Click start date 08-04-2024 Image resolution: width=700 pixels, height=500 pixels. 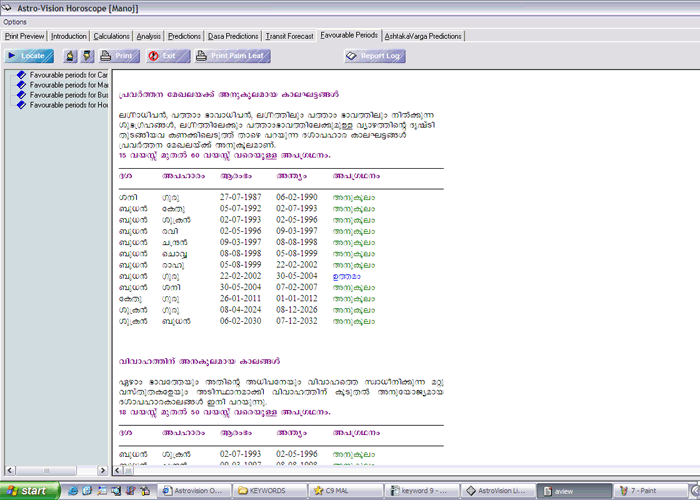[x=241, y=309]
